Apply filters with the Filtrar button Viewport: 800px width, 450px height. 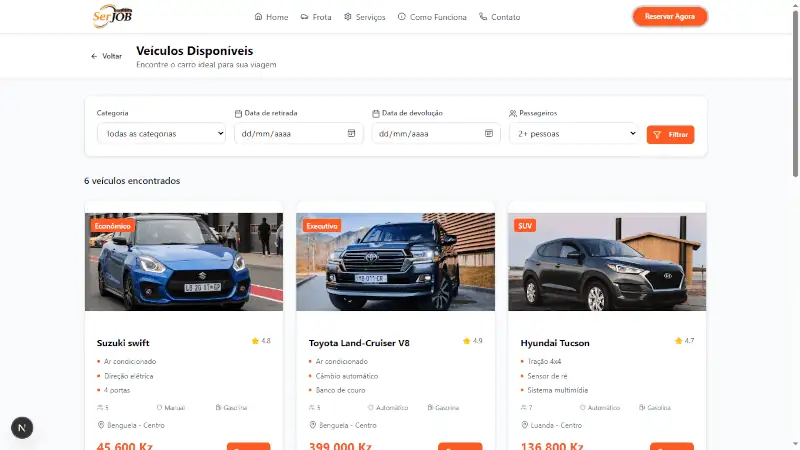pyautogui.click(x=670, y=135)
